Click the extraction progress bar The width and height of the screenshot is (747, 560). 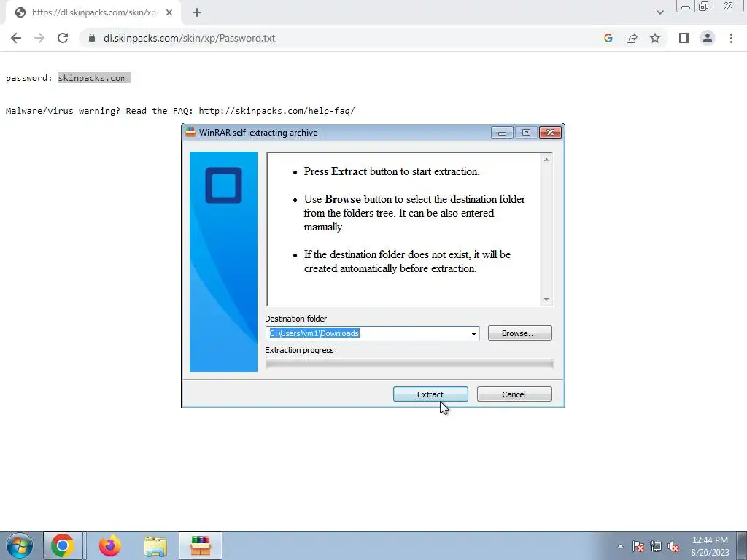coord(409,363)
